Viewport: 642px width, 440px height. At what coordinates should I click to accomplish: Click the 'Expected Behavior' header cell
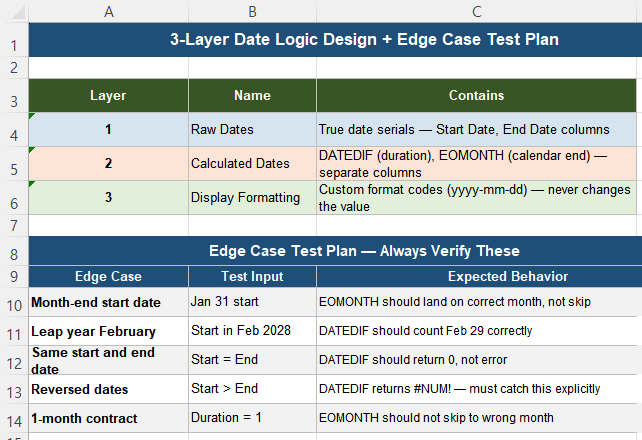tap(479, 276)
